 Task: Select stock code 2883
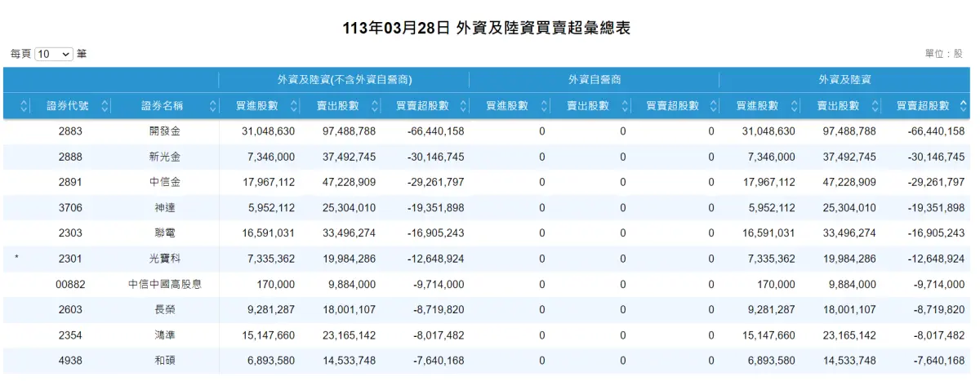(70, 131)
